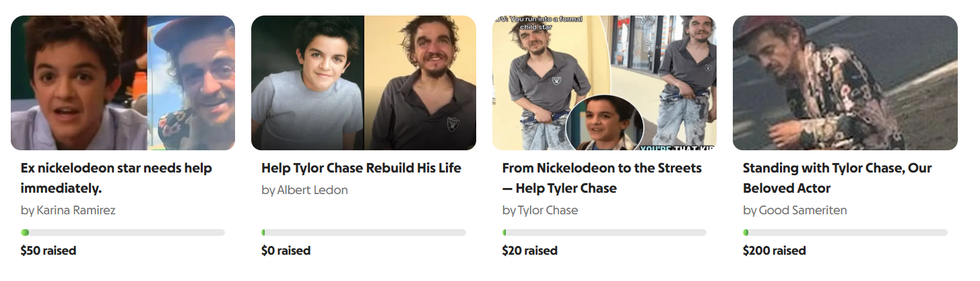
Task: Click the "Help Tylor Chase Rebuild His Life" image
Action: click(x=363, y=82)
